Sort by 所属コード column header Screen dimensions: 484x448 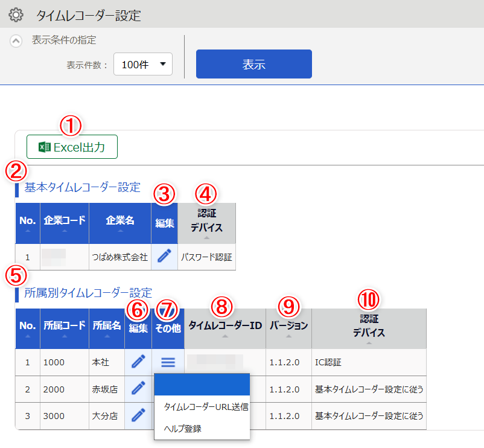click(x=64, y=328)
